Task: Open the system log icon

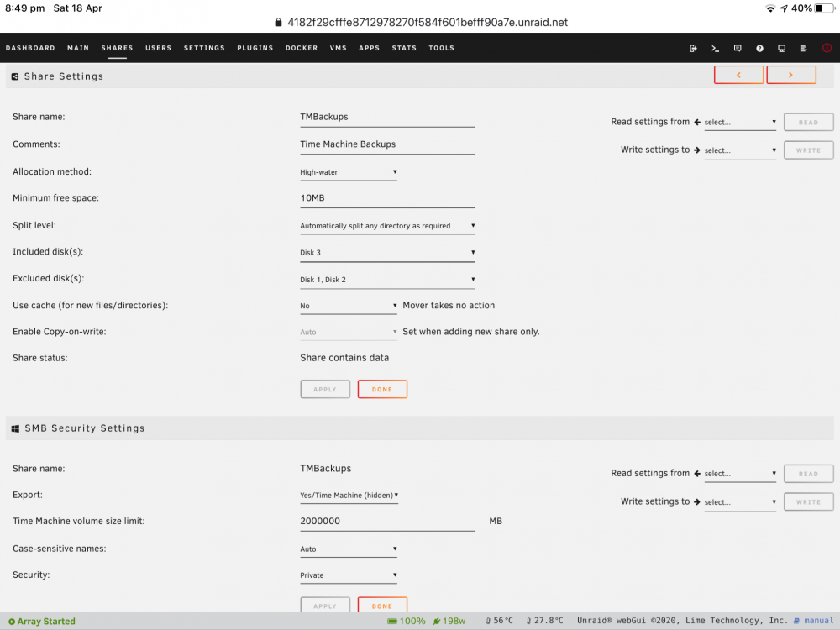Action: point(804,48)
